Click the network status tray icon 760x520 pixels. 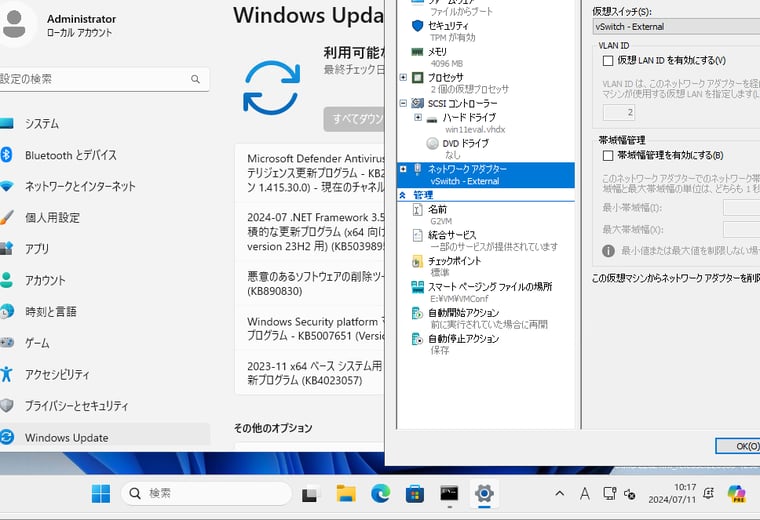click(x=609, y=494)
